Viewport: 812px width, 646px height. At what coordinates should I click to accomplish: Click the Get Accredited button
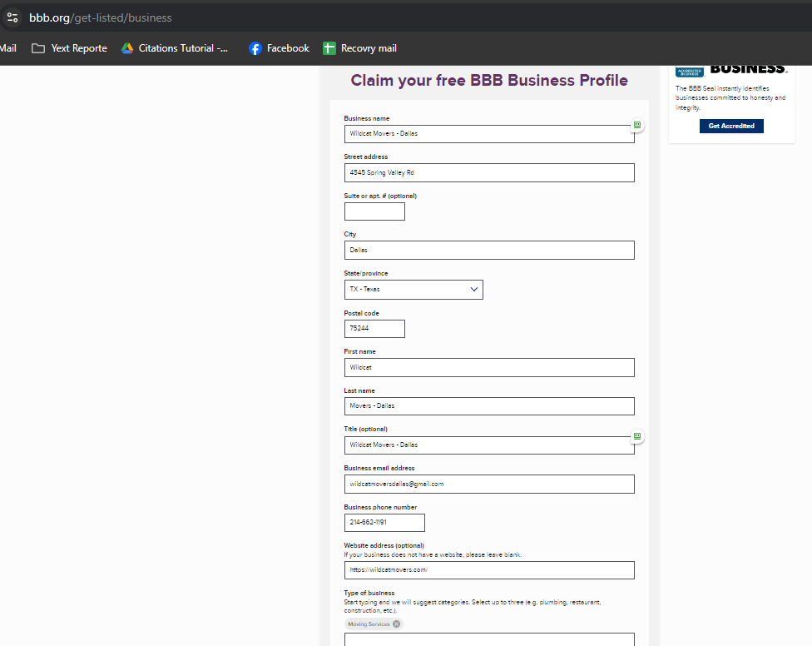coord(731,126)
